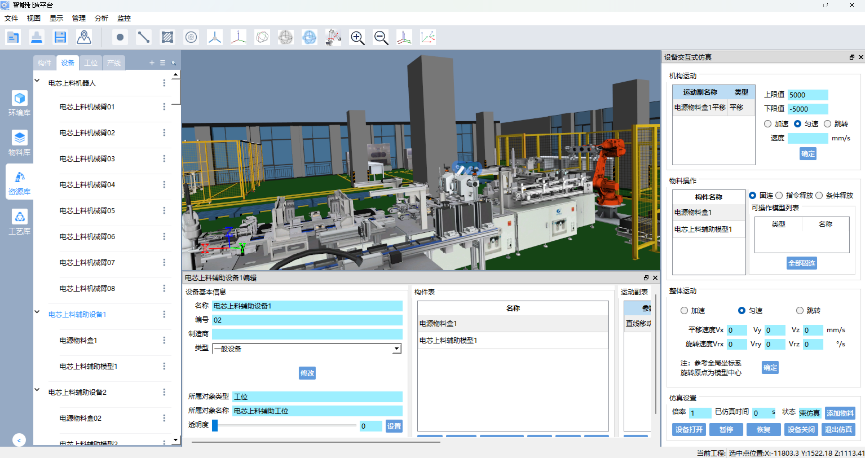865x458 pixels.
Task: Open the 环境库 sidebar library
Action: coord(19,103)
